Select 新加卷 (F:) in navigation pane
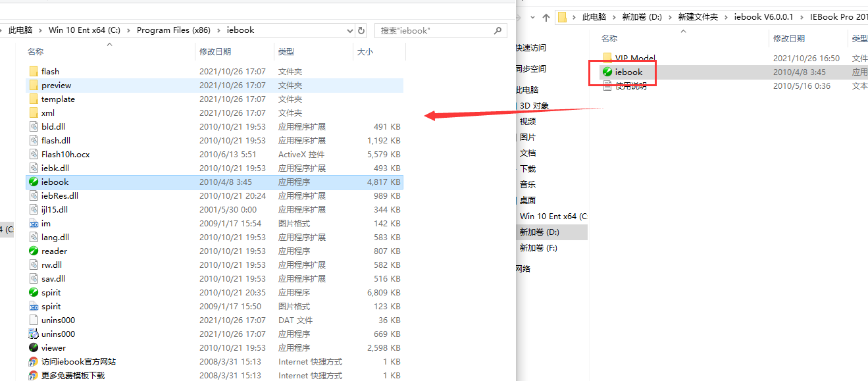 pyautogui.click(x=538, y=247)
